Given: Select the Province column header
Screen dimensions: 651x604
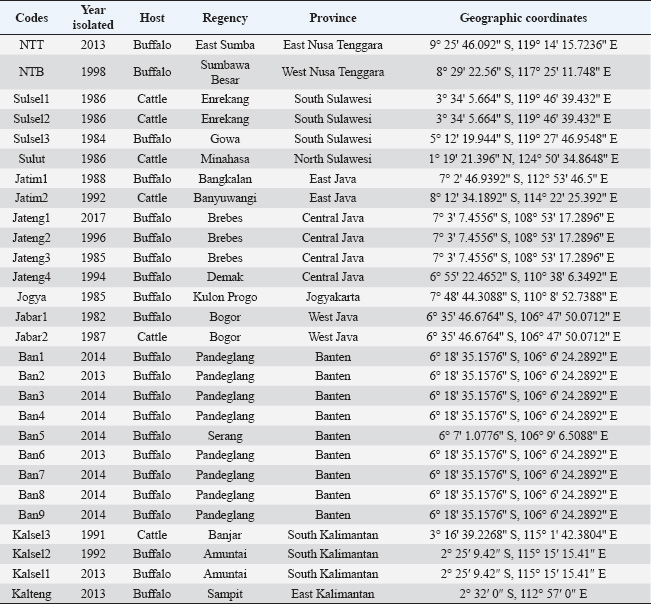Looking at the screenshot, I should (333, 19).
